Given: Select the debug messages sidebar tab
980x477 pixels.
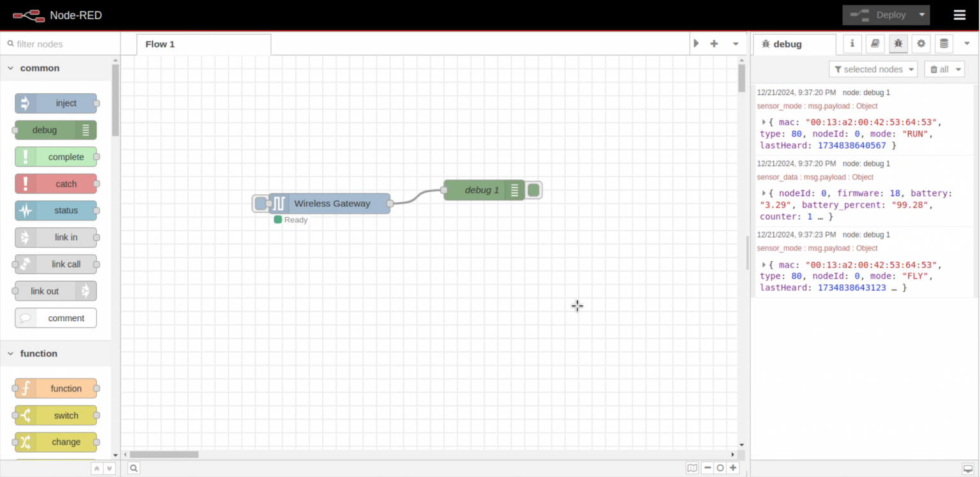Looking at the screenshot, I should coord(898,43).
